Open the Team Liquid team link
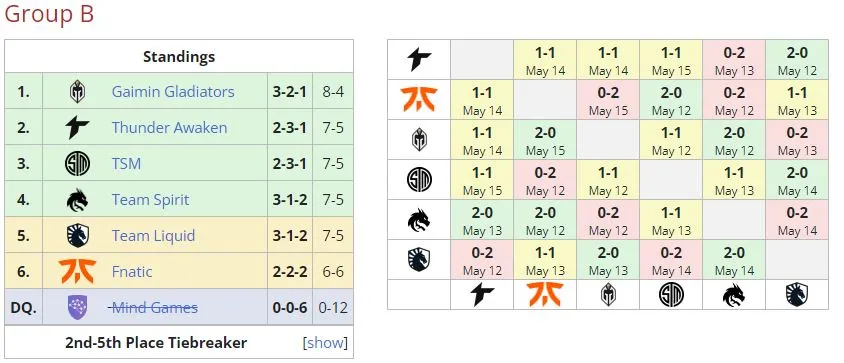 coord(153,236)
